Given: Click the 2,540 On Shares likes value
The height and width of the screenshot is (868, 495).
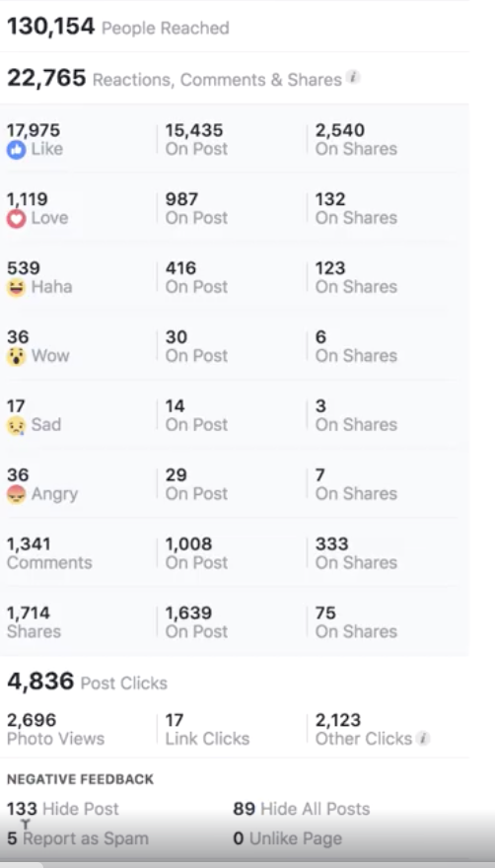Looking at the screenshot, I should 356,139.
